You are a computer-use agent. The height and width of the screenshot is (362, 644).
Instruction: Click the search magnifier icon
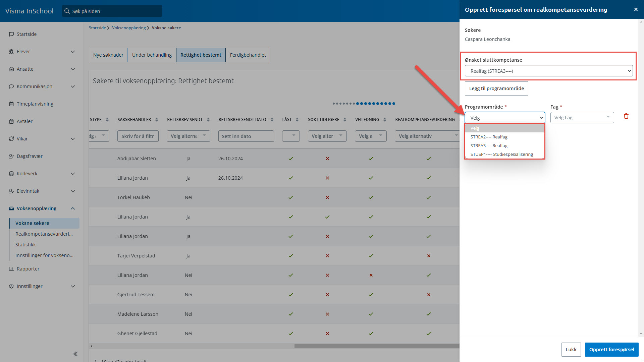(67, 11)
